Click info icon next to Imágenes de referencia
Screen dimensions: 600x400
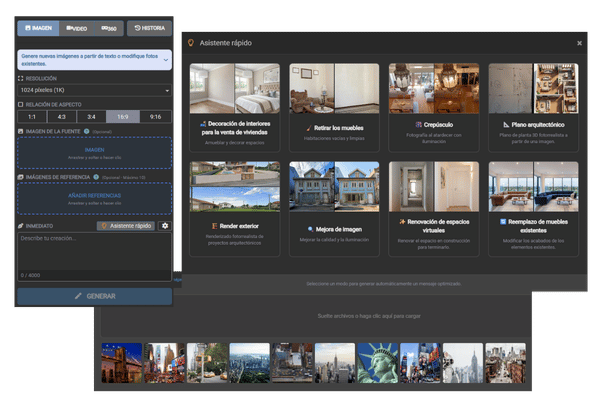coord(96,177)
